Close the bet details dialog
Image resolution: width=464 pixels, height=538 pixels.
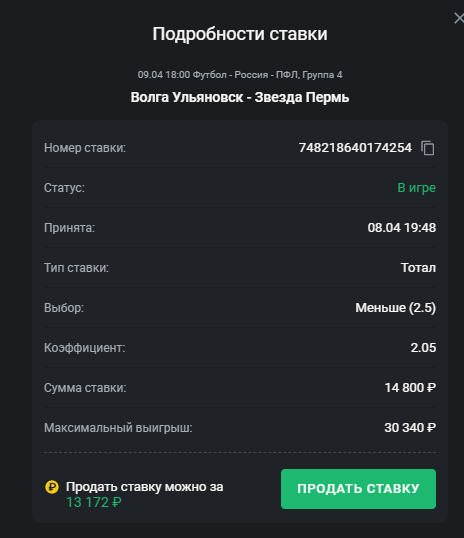(x=459, y=18)
